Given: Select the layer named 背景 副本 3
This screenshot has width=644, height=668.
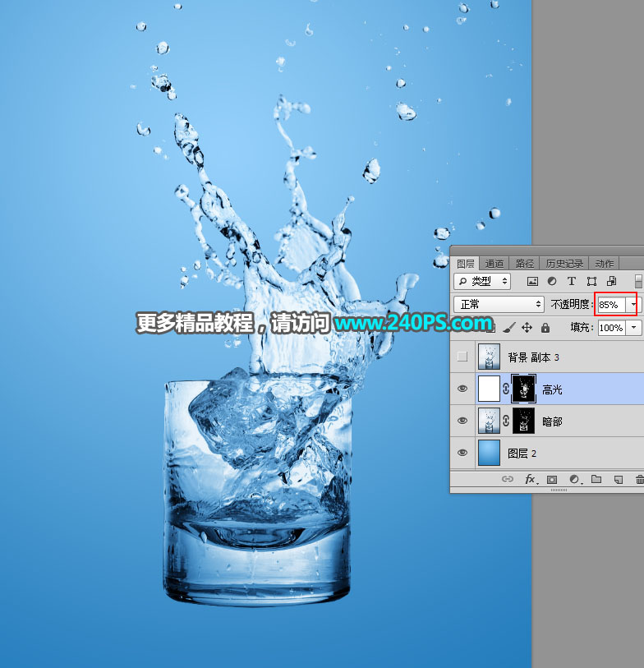Looking at the screenshot, I should point(533,357).
